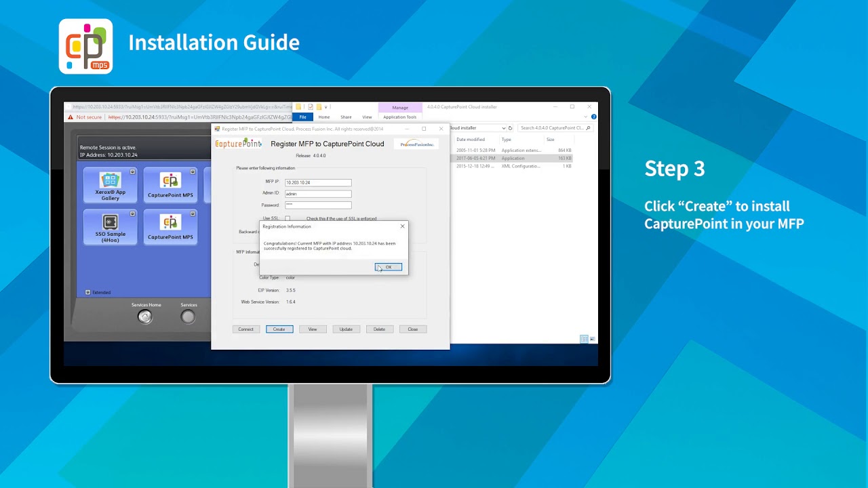Expand the Explorer ribbon chevron
This screenshot has height=488, width=868.
point(587,117)
